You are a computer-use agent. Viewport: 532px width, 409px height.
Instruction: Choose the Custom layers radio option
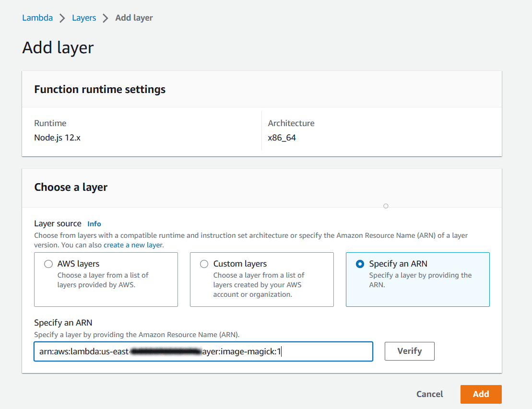[204, 264]
